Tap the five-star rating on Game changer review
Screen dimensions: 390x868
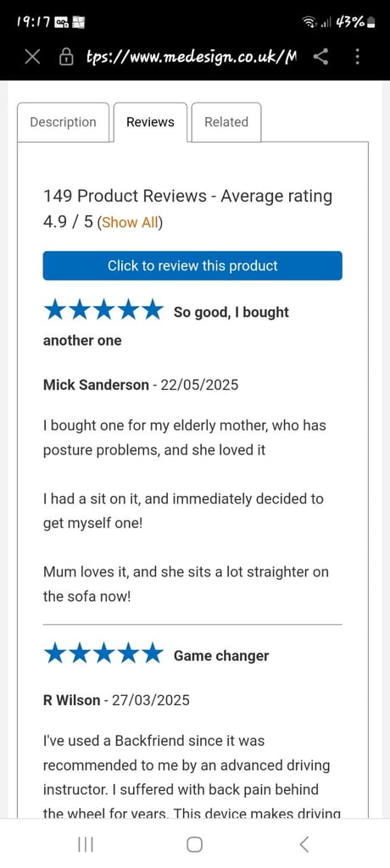[103, 654]
